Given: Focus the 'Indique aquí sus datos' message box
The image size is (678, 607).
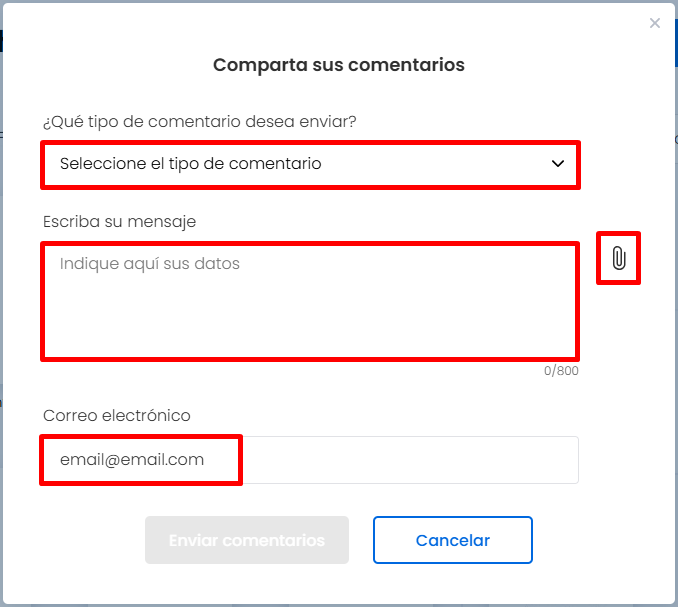Looking at the screenshot, I should (310, 301).
